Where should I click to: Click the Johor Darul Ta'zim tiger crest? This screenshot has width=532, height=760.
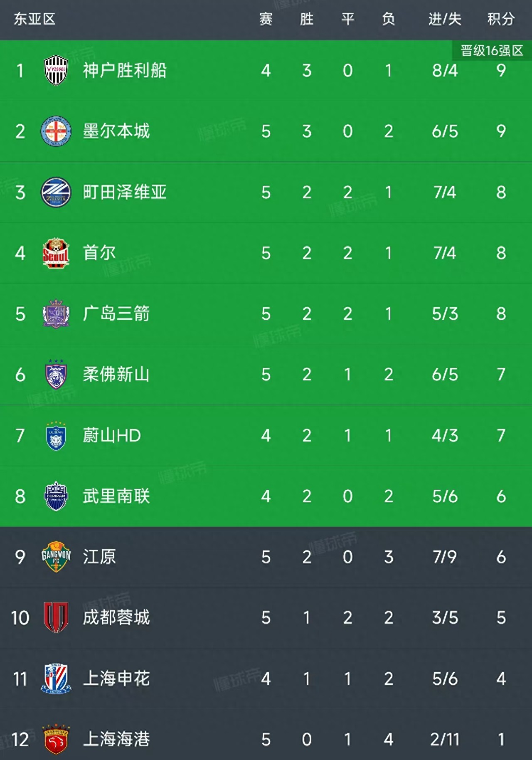[56, 375]
